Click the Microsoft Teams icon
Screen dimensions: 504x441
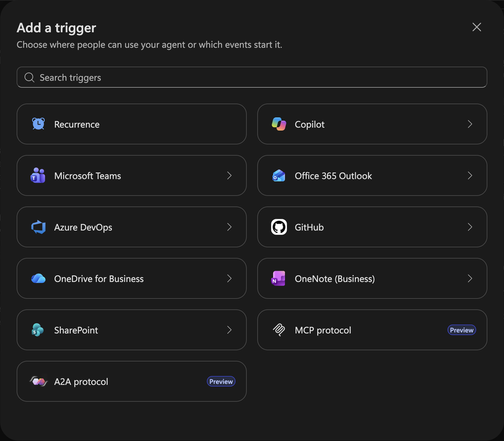tap(38, 175)
